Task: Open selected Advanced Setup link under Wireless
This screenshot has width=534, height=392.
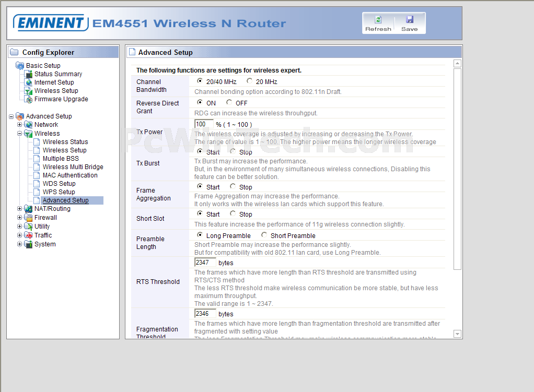Action: (66, 200)
